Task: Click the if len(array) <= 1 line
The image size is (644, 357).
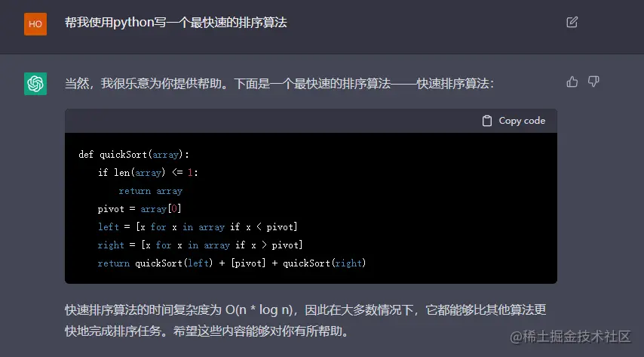Action: pos(148,173)
